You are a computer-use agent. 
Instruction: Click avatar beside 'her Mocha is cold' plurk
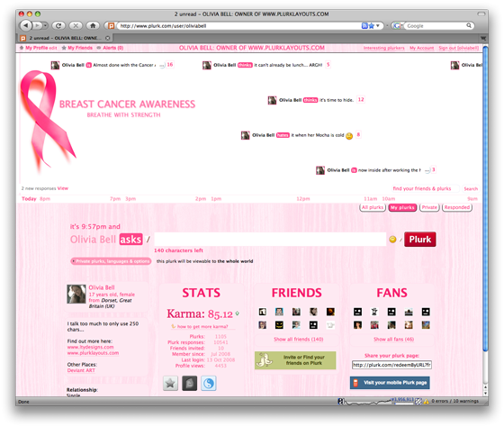point(245,135)
